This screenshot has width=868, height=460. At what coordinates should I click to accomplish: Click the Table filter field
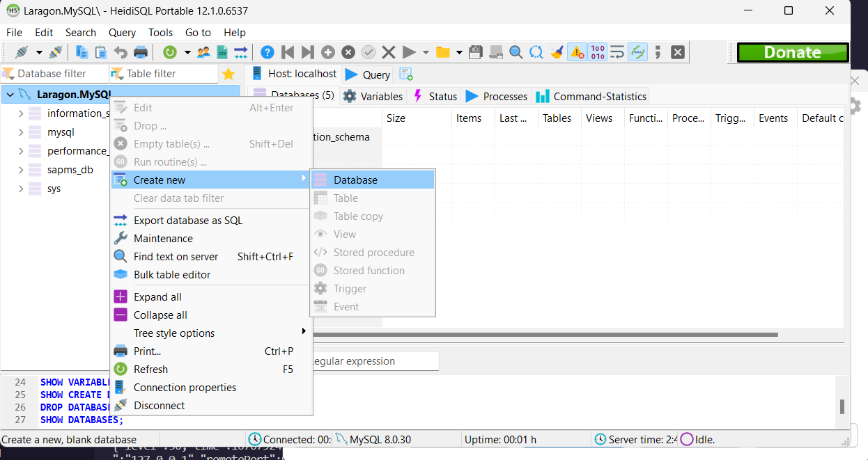pyautogui.click(x=164, y=74)
